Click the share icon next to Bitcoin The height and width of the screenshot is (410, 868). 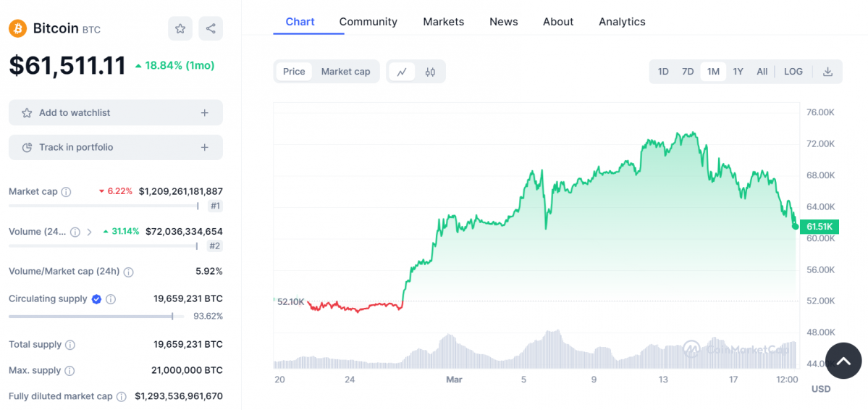(211, 29)
